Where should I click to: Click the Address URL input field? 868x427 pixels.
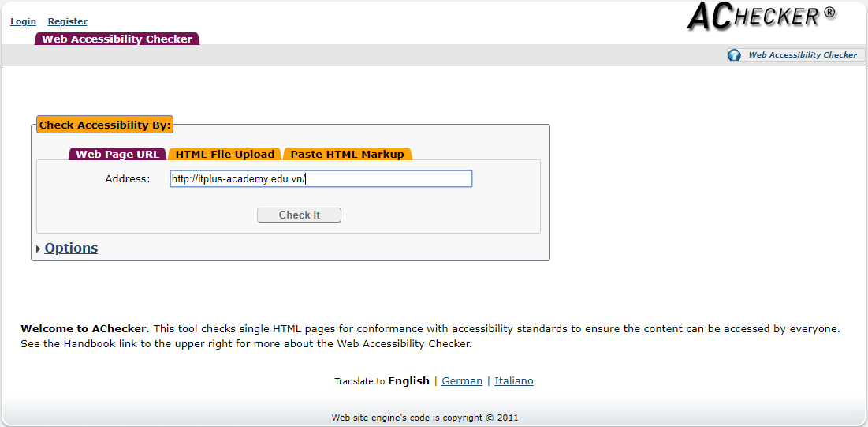(x=321, y=179)
